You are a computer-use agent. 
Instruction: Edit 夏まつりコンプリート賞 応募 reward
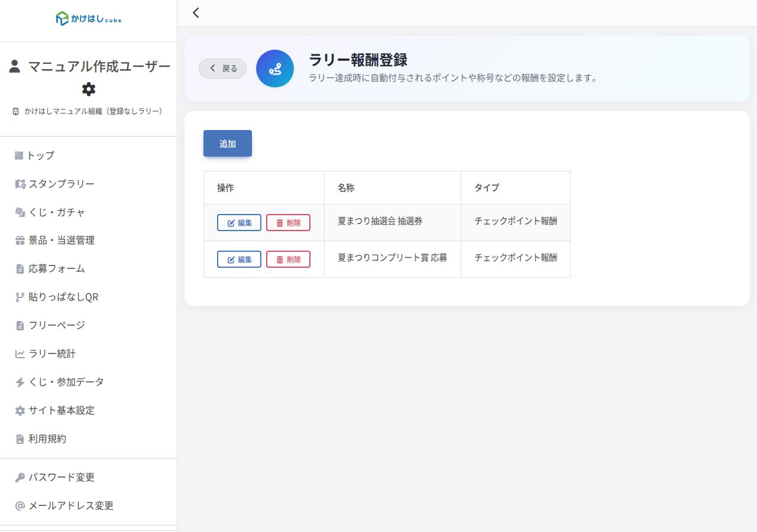pyautogui.click(x=239, y=259)
